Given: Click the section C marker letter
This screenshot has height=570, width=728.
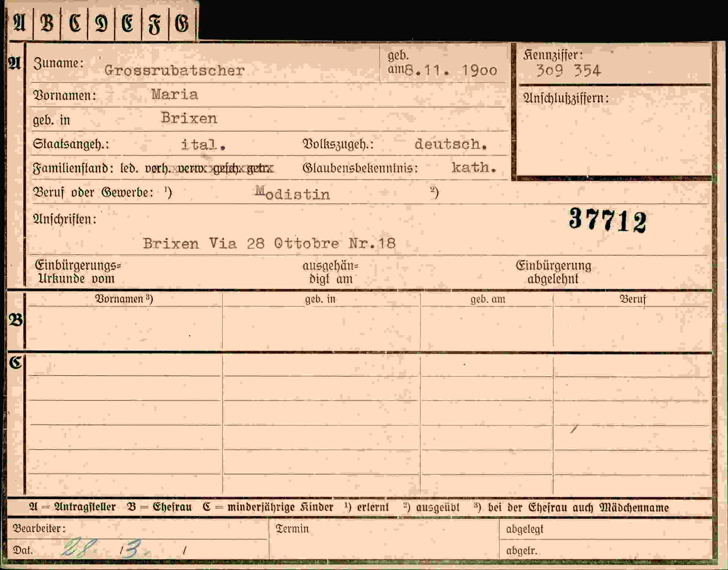Looking at the screenshot, I should (x=15, y=362).
